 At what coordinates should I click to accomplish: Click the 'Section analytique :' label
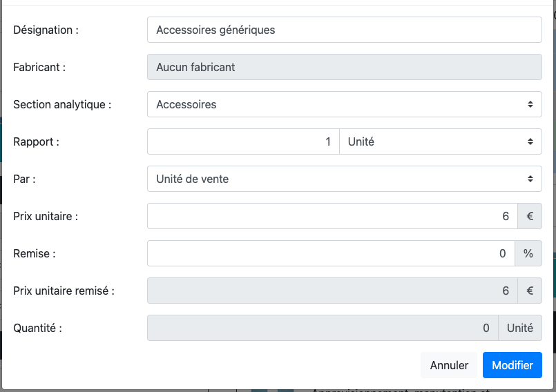pos(62,104)
